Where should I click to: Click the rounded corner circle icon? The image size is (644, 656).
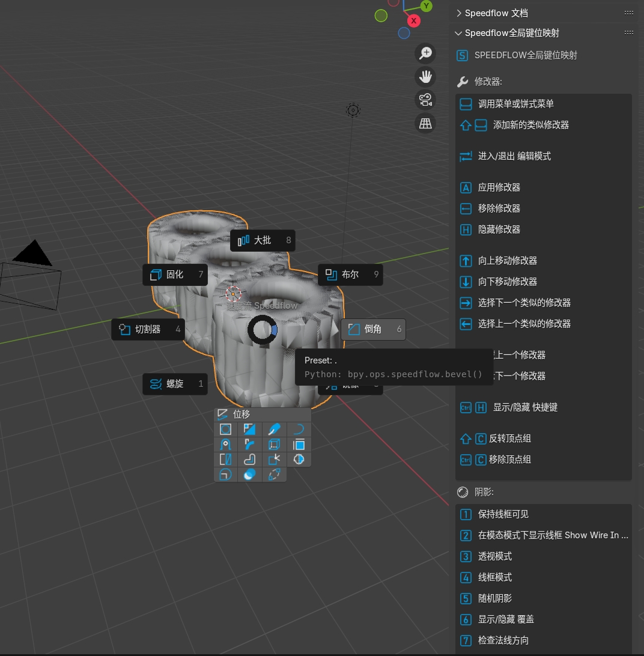point(225,475)
